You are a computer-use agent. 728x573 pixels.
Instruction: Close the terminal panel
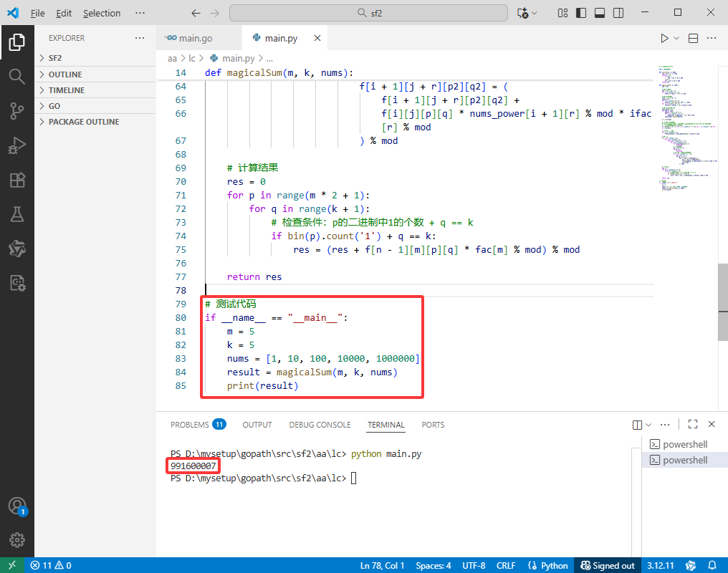[712, 424]
